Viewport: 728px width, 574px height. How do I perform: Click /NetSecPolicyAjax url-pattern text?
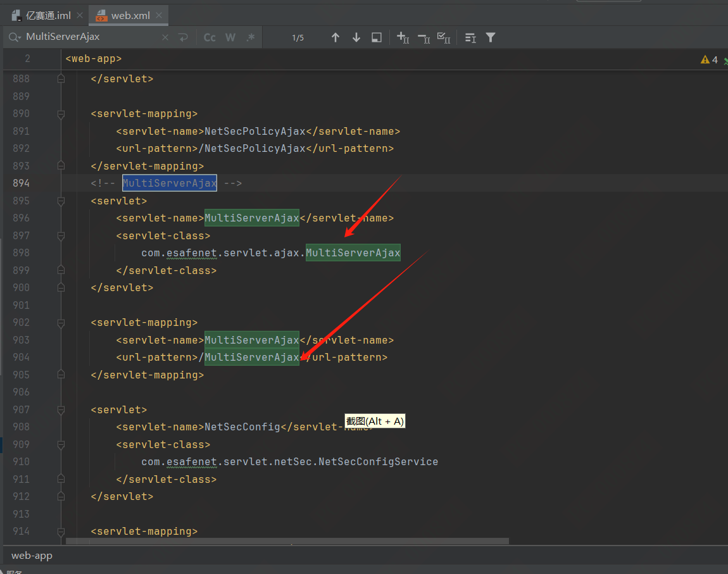252,149
